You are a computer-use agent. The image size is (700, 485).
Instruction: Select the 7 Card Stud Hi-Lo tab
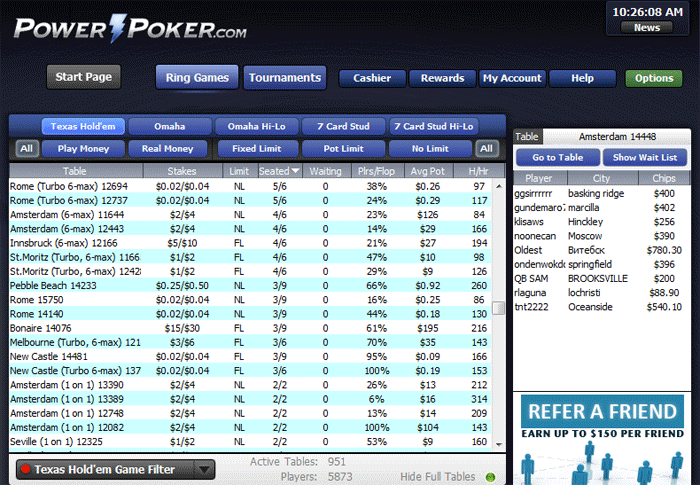pyautogui.click(x=433, y=126)
